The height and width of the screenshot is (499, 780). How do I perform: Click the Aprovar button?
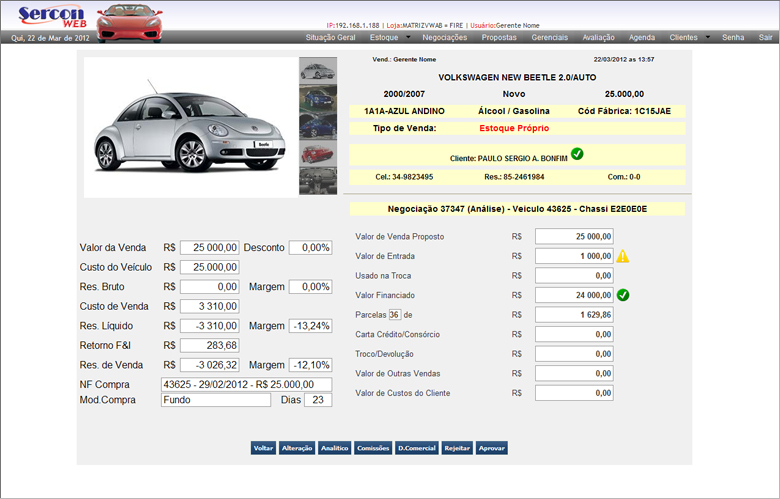pyautogui.click(x=491, y=448)
